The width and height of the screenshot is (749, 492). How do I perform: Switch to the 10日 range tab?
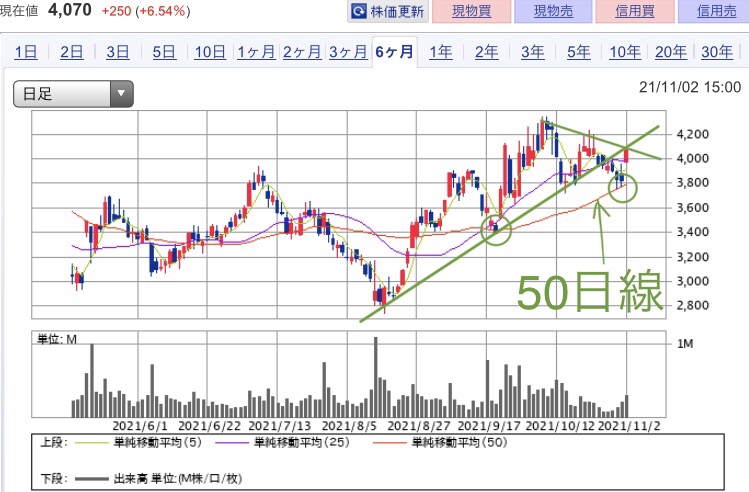click(210, 53)
